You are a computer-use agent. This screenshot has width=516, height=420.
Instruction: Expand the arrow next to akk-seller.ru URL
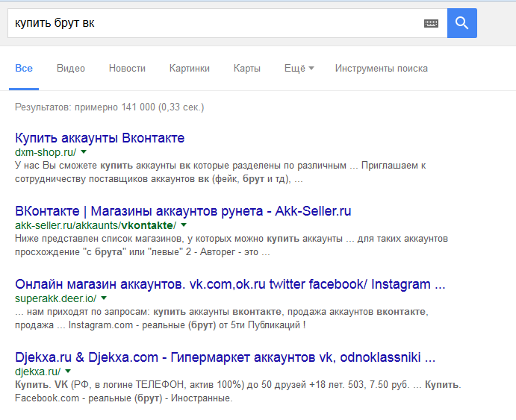[x=184, y=225]
